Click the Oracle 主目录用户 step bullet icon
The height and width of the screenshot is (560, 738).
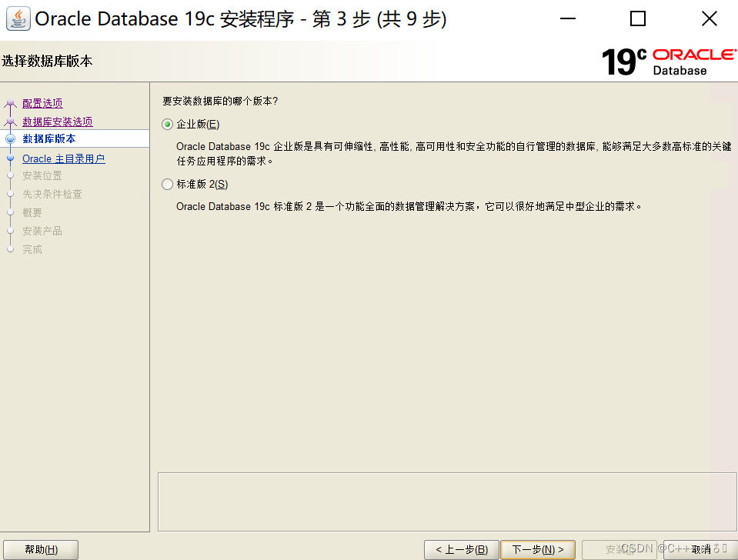coord(10,158)
